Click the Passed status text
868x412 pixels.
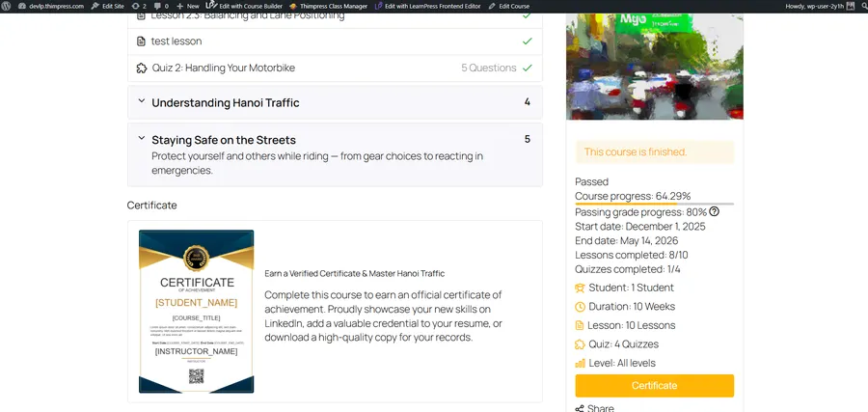click(592, 181)
